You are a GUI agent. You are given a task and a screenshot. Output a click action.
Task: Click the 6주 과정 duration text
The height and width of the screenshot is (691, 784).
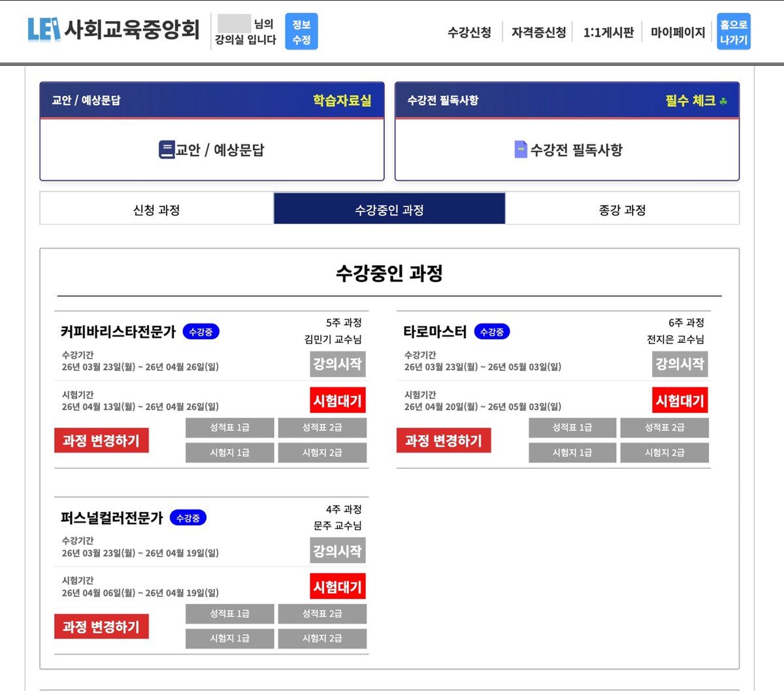click(686, 323)
